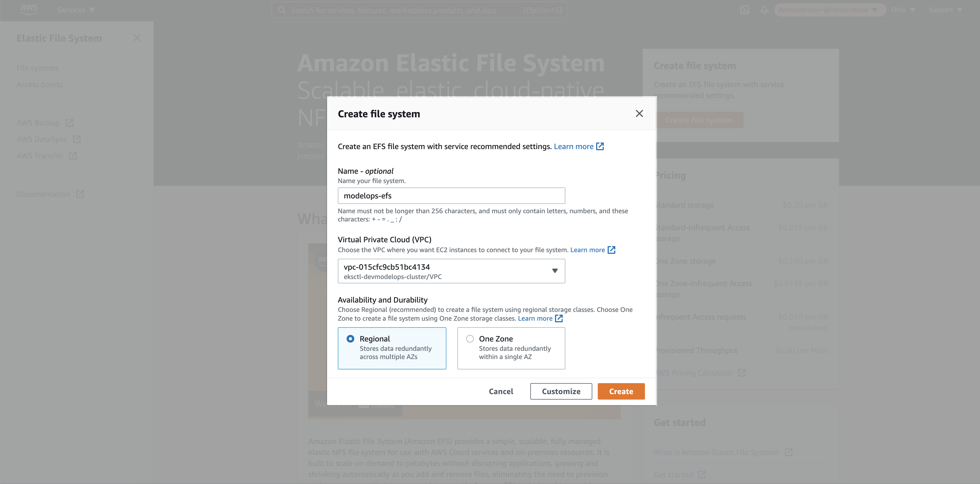Click the file system Name input field

pyautogui.click(x=451, y=195)
